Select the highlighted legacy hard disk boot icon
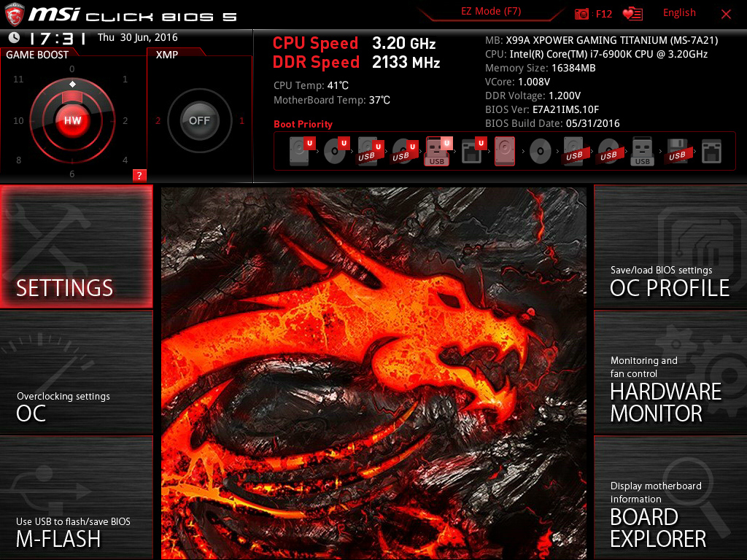Screen dimensions: 747x560 pos(505,152)
